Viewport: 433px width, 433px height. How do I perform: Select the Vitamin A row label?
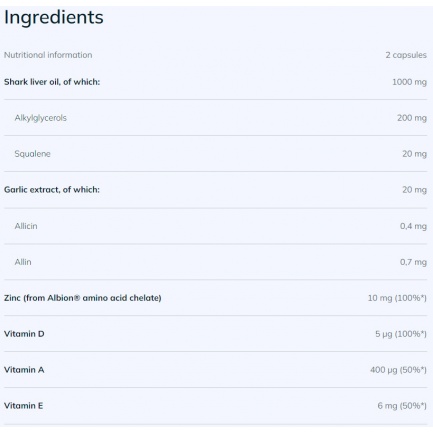[24, 370]
